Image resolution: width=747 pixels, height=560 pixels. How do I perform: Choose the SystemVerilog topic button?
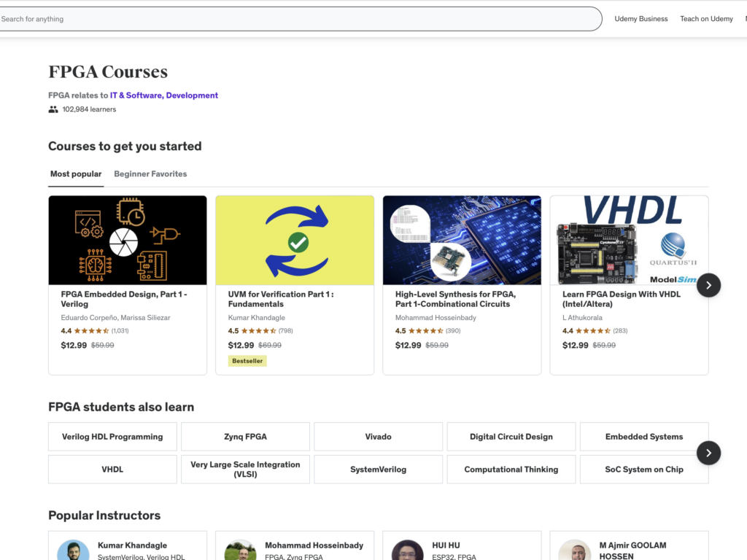(x=378, y=470)
